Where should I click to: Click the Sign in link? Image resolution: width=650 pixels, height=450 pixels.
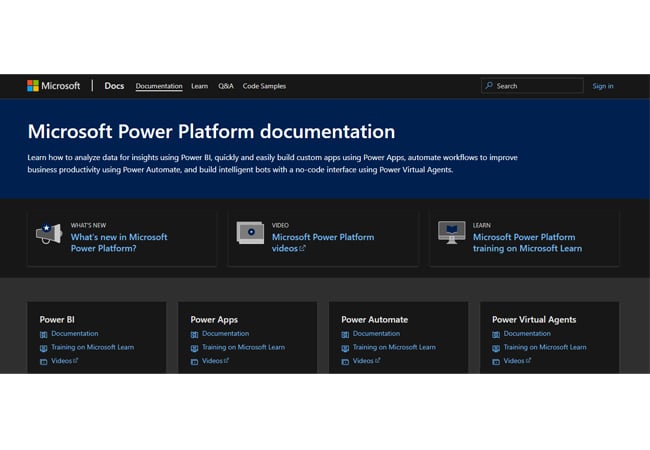click(x=603, y=86)
